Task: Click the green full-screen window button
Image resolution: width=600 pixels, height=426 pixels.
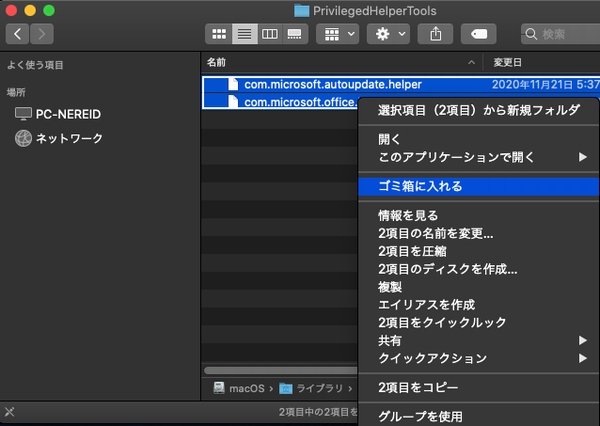Action: [x=49, y=10]
